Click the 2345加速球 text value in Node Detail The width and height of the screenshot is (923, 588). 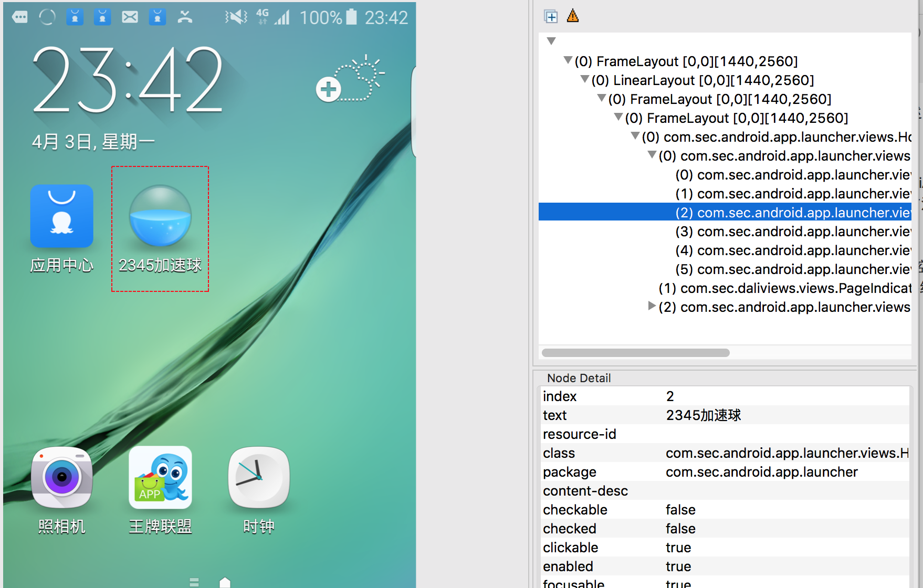pos(704,415)
